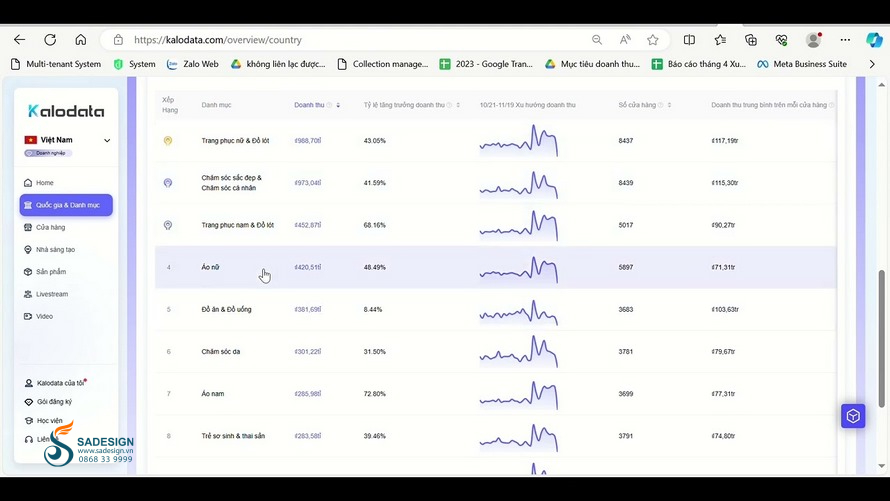890x501 pixels.
Task: Sort by Tỷ lệ tăng trưởng doanh thu arrows
Action: [x=458, y=105]
